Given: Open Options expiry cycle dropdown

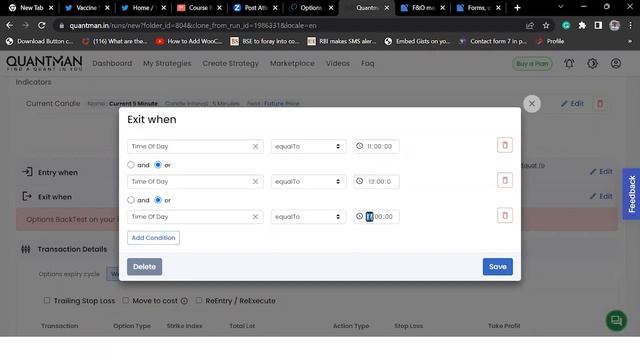Looking at the screenshot, I should pyautogui.click(x=113, y=274).
